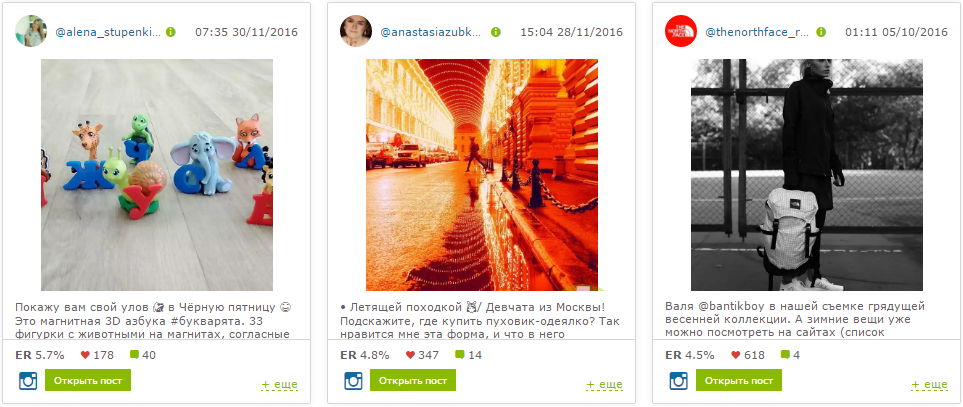Click the Instagram icon in thenorthface card
Viewport: 963px width, 407px height.
679,381
